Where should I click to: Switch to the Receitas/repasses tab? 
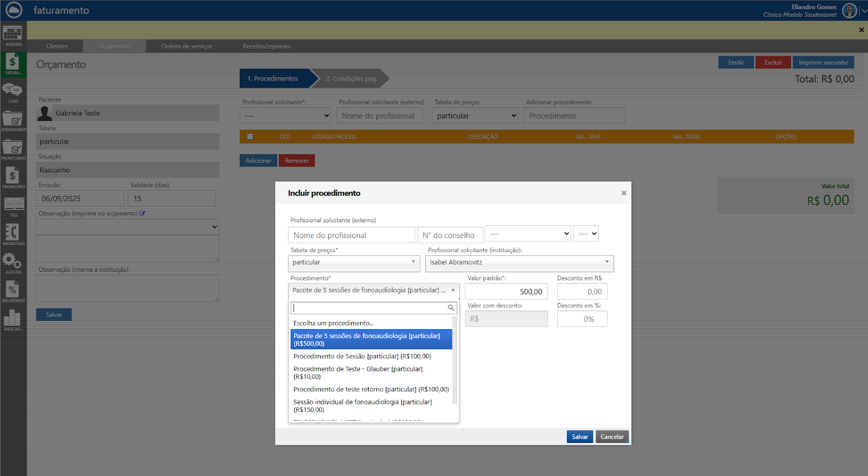coord(266,46)
